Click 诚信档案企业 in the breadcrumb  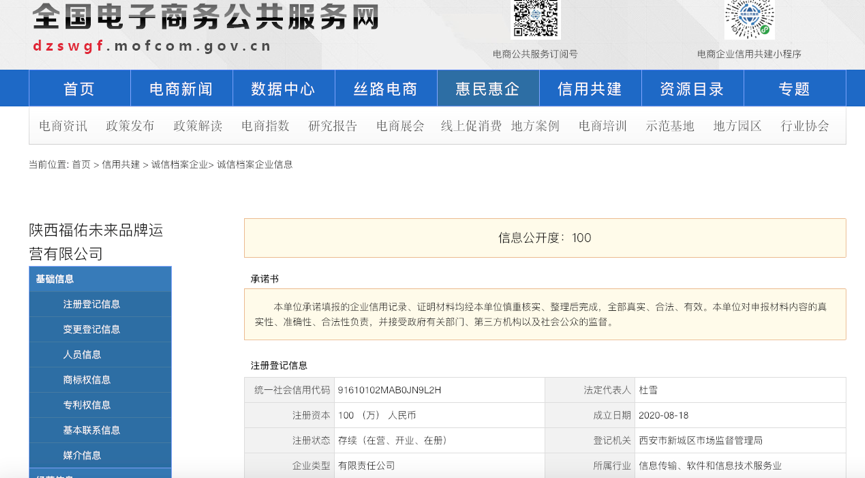tap(179, 164)
